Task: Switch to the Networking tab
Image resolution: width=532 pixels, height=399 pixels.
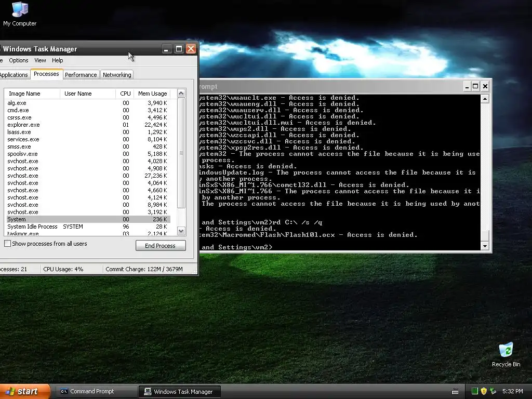Action: click(117, 75)
